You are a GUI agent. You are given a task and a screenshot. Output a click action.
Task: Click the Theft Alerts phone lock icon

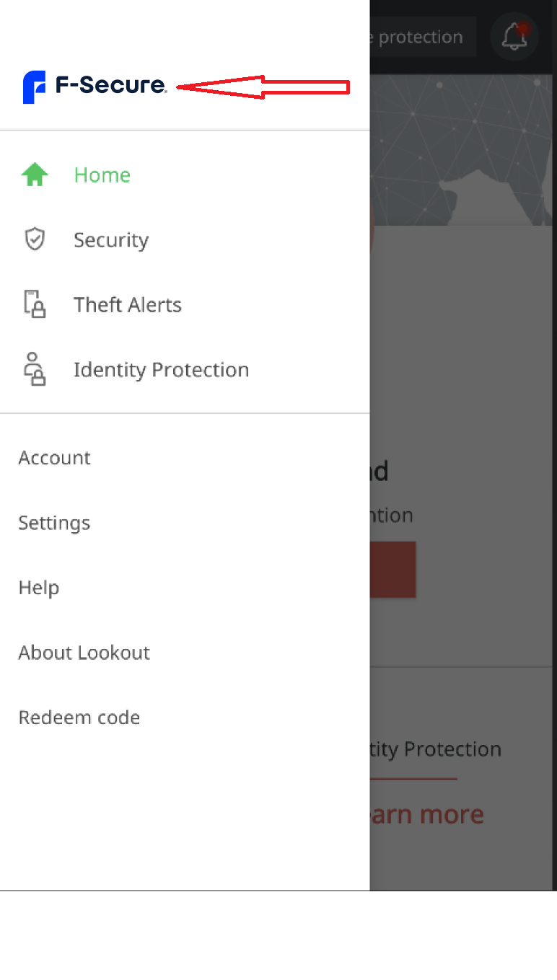click(35, 304)
